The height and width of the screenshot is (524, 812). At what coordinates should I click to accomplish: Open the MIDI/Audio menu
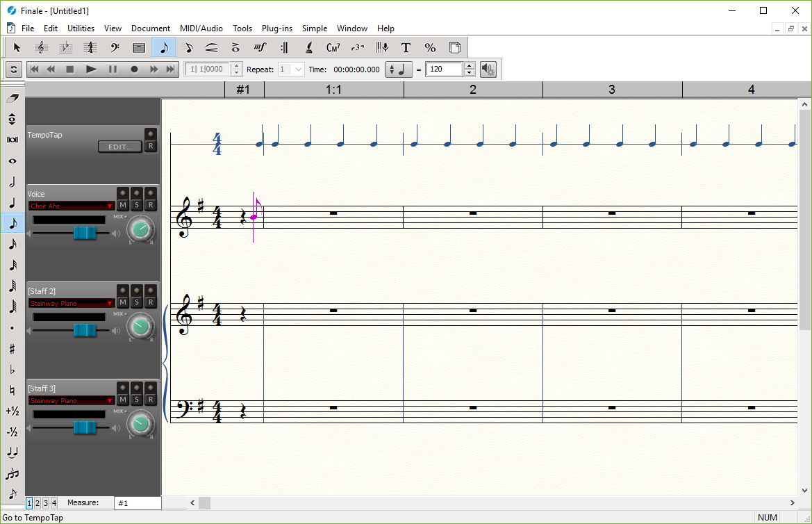pyautogui.click(x=201, y=28)
